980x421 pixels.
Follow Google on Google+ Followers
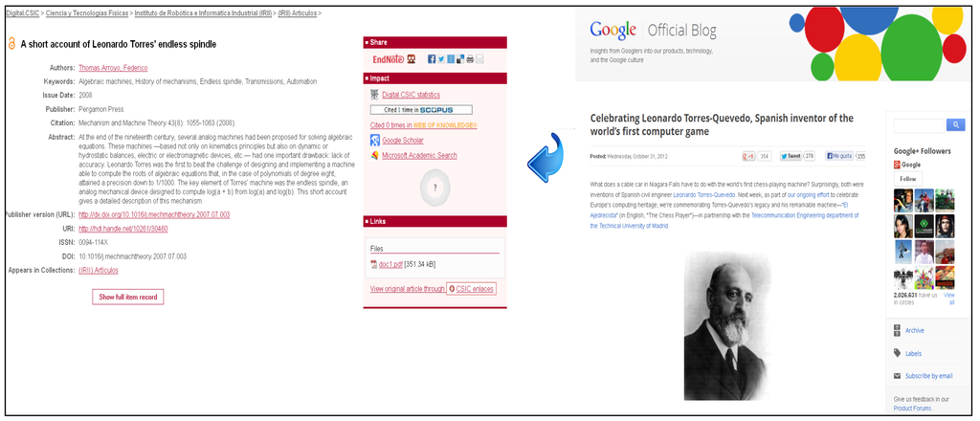point(907,179)
